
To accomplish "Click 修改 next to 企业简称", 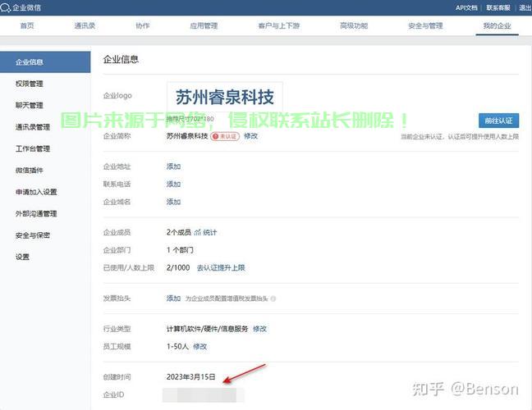I will click(250, 136).
